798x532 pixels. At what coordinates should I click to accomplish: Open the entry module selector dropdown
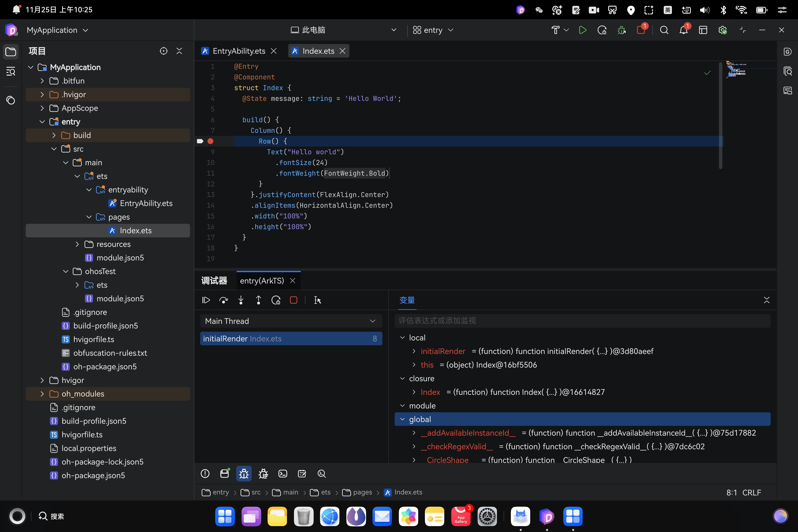tap(433, 30)
